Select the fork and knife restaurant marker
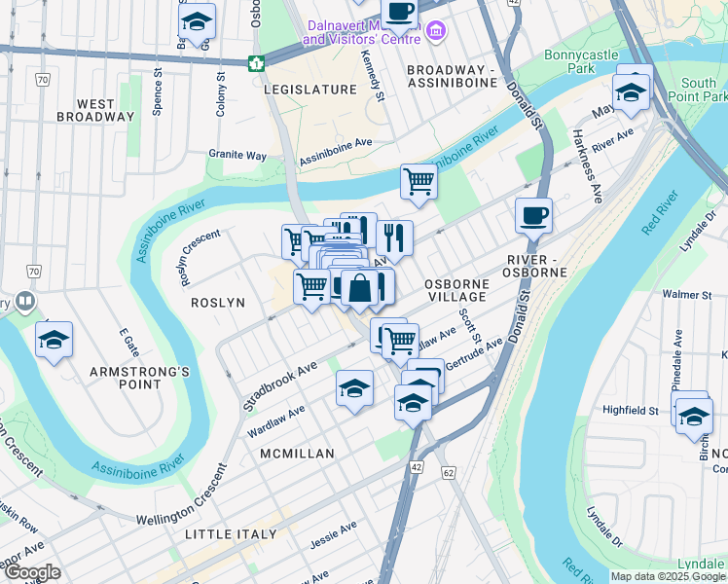Screen dimensions: 728x584 tap(394, 240)
